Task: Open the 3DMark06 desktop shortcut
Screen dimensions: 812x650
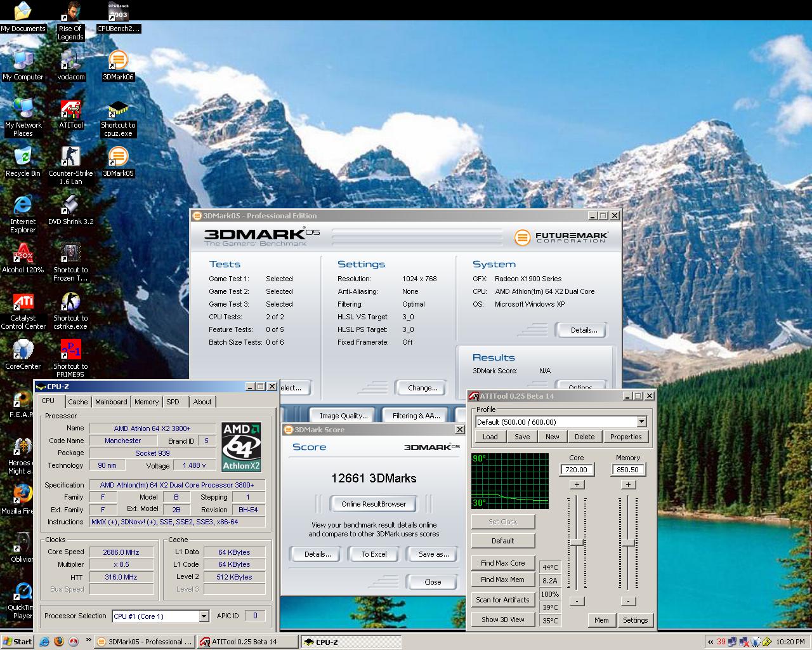Action: [118, 62]
